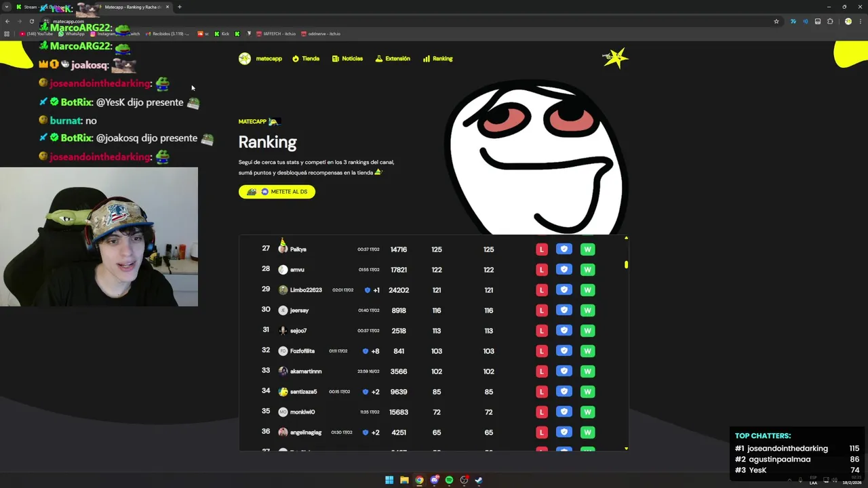Bookmark this page with star icon
Screen dimensions: 868x488
coord(776,21)
